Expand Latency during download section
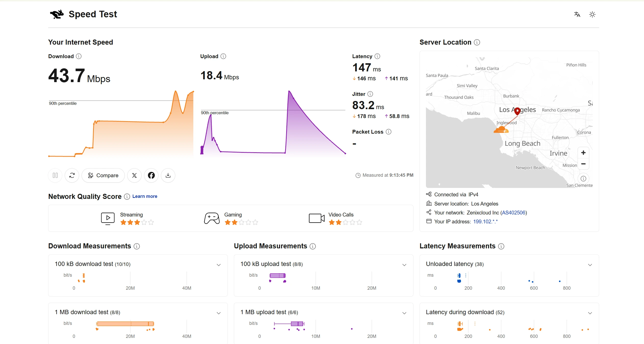This screenshot has width=644, height=344. 590,313
